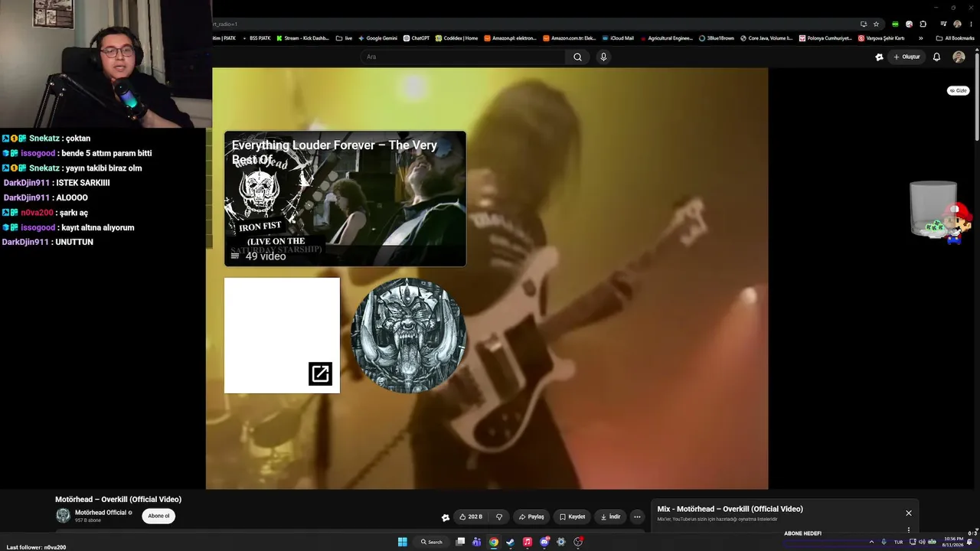Click the system tray microphone icon
This screenshot has height=551, width=980.
(x=884, y=542)
